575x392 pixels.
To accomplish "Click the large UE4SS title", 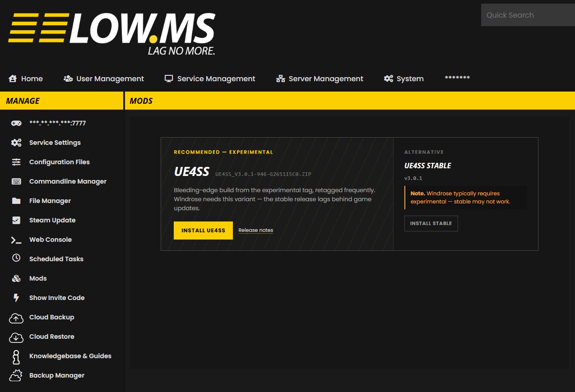I will click(x=192, y=172).
